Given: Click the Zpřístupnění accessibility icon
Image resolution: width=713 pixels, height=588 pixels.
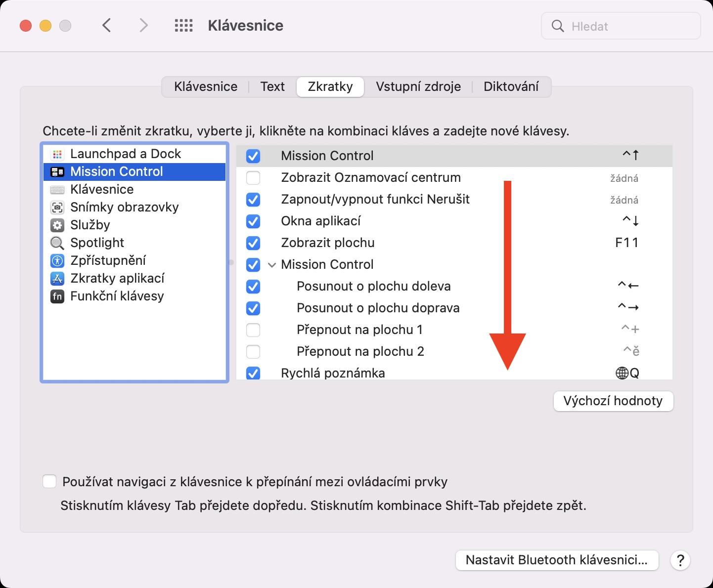Looking at the screenshot, I should point(57,261).
